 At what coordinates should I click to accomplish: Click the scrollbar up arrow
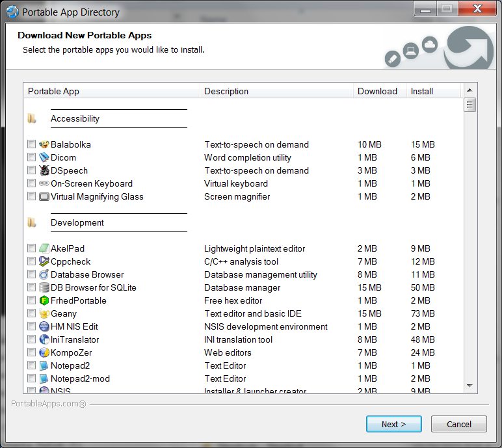point(469,90)
